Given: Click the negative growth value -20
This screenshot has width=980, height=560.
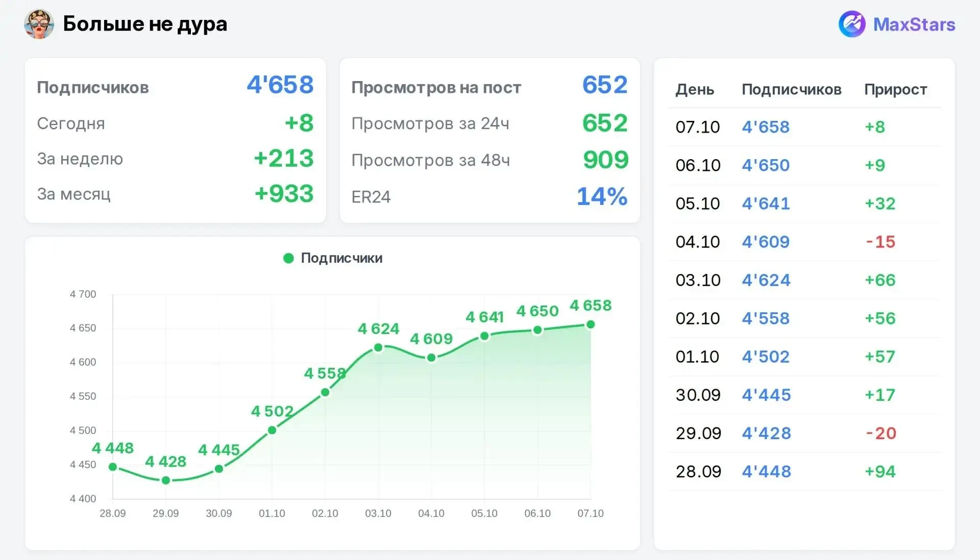Looking at the screenshot, I should pyautogui.click(x=881, y=432).
